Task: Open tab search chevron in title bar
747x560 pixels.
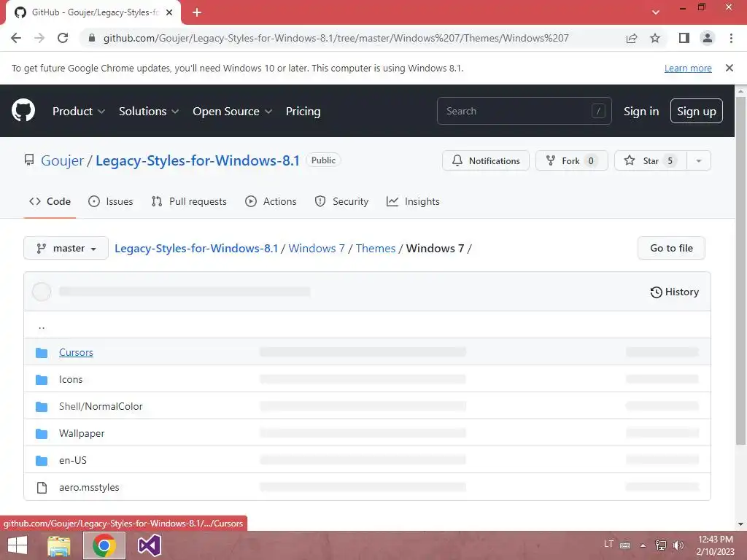Action: (x=656, y=12)
